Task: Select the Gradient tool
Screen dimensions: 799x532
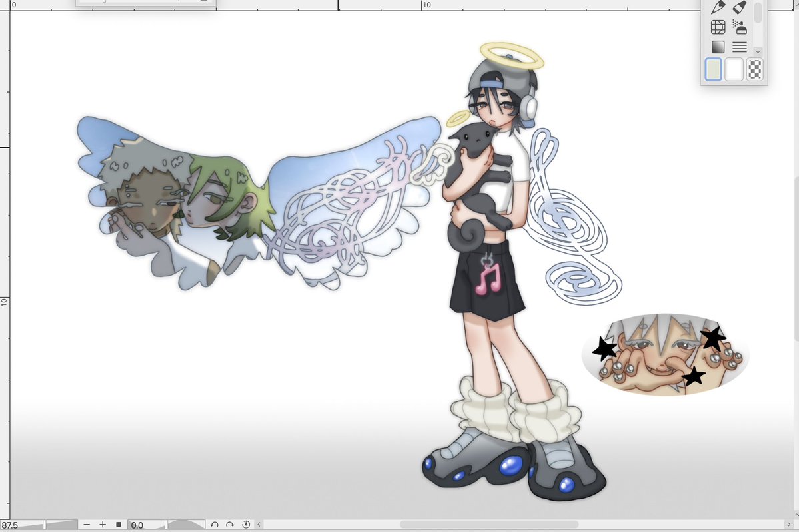Action: point(718,47)
